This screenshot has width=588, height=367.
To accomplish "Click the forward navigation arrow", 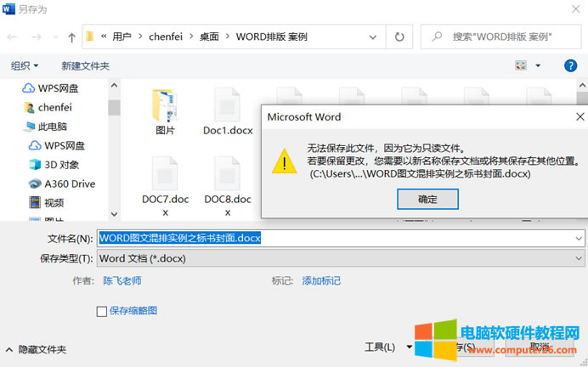I will click(36, 37).
